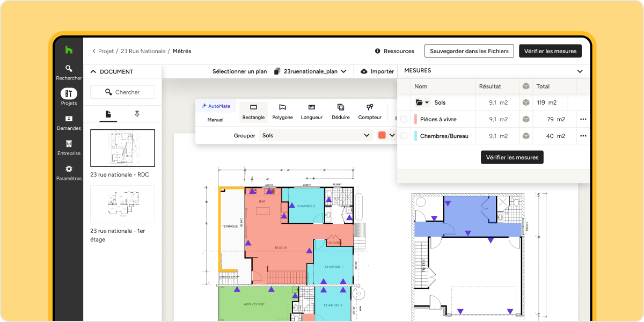Switch to the document pages tab

click(x=108, y=114)
